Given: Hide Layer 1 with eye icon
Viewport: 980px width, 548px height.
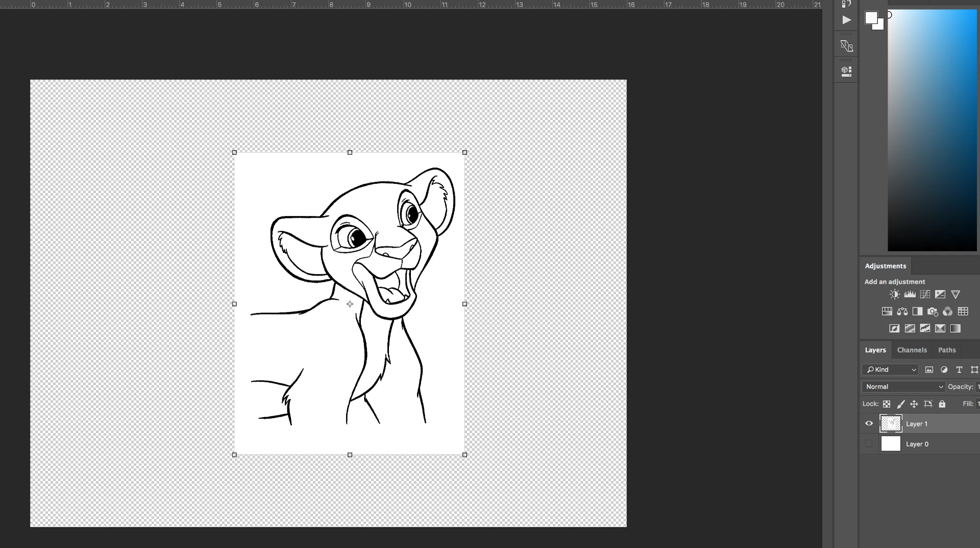Looking at the screenshot, I should [869, 423].
